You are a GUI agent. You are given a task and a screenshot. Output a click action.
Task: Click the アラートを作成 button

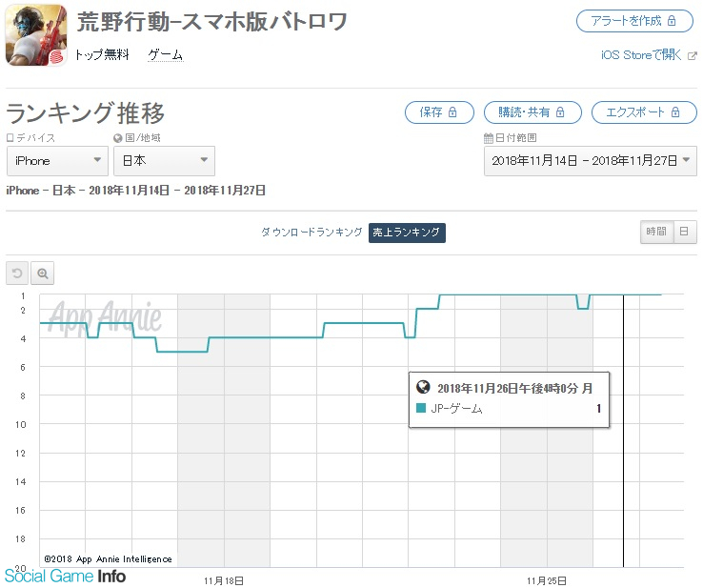pos(634,21)
